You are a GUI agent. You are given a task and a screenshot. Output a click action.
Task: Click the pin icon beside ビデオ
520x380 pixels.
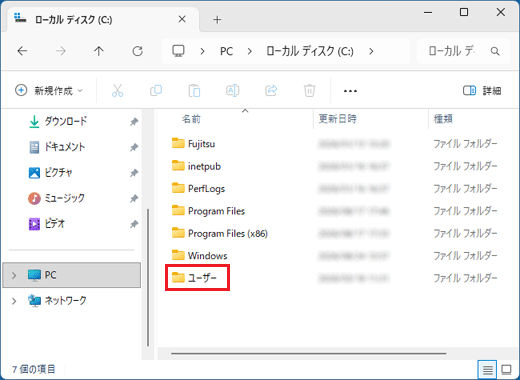pos(134,224)
